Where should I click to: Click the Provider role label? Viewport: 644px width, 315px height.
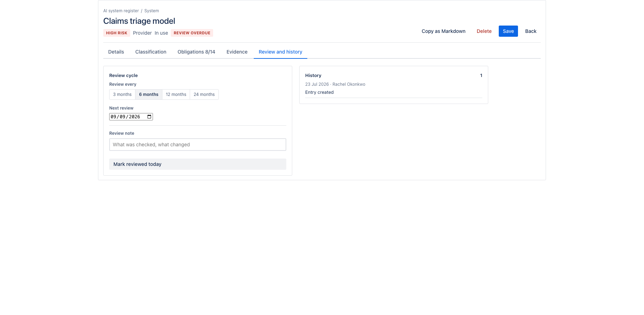142,33
